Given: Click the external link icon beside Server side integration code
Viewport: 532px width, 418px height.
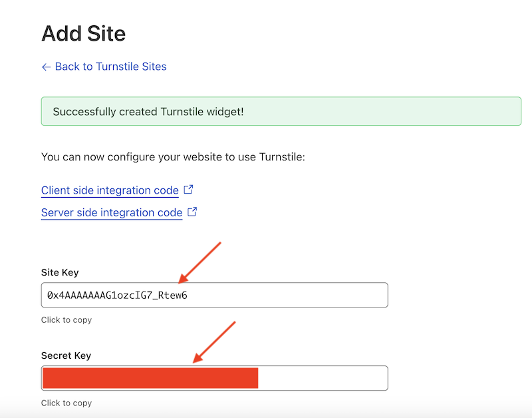Looking at the screenshot, I should 192,212.
